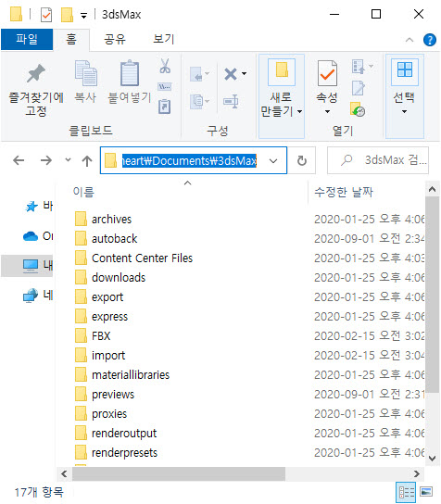Screen dimensions: 441x504
Task: Click the Open icon in 열기 group
Action: pyautogui.click(x=358, y=67)
